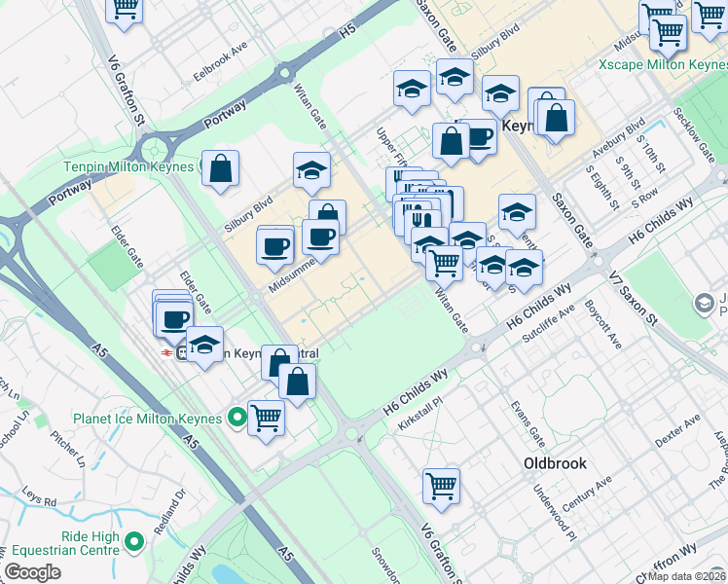Click the grey school icon beside V7 Saxon St
The height and width of the screenshot is (584, 728).
click(x=705, y=304)
